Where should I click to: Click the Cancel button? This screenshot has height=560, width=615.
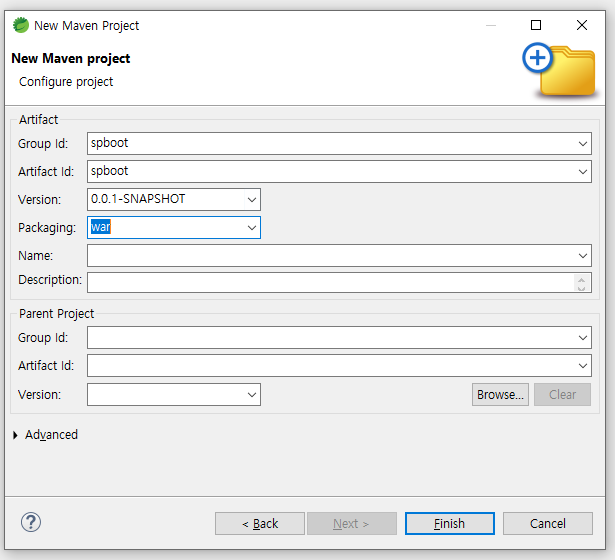[x=548, y=524]
